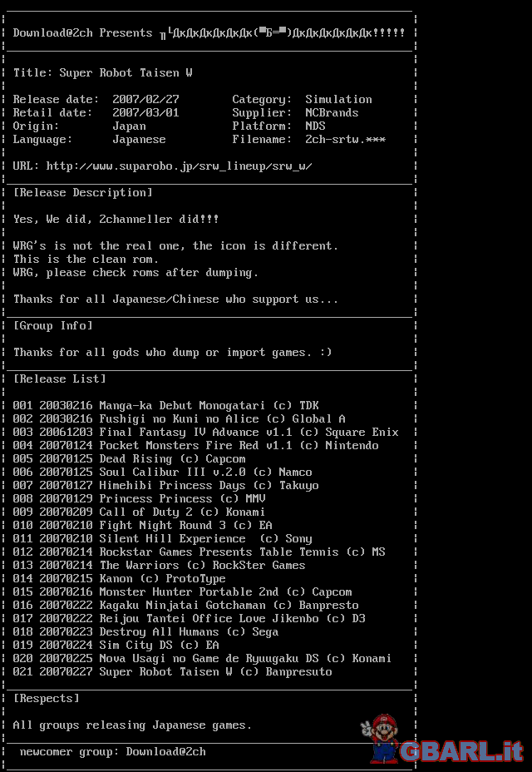Select release 007 Himehibi Princess Days
This screenshot has width=532, height=772.
[166, 485]
